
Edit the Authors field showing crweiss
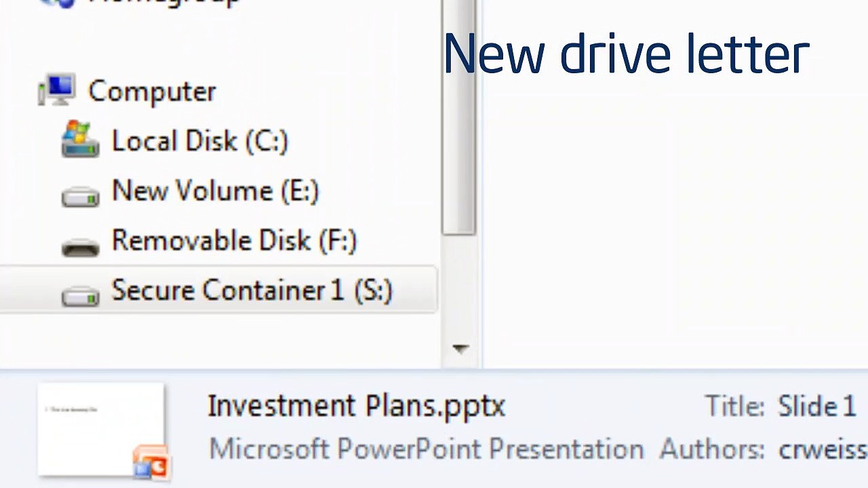(823, 449)
